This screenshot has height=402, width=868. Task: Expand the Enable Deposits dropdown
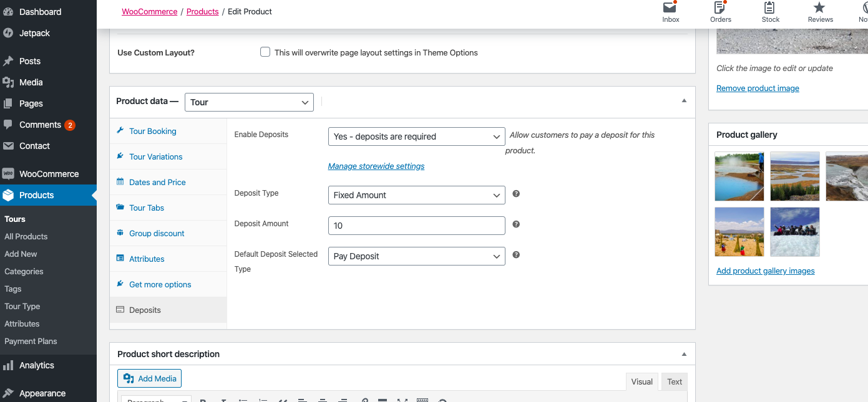tap(416, 136)
